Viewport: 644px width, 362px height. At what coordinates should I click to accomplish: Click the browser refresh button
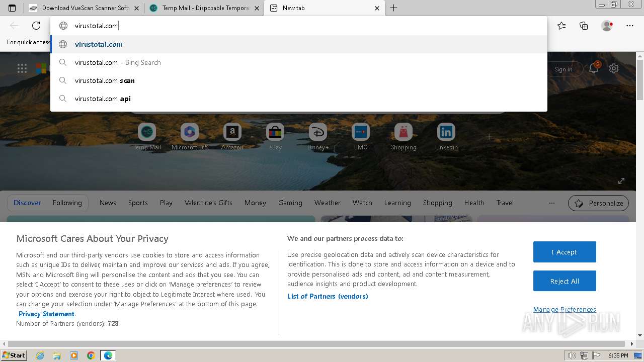pos(36,26)
